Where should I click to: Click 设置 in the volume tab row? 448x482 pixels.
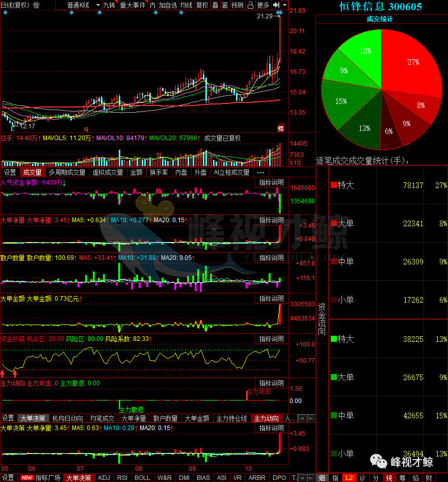point(10,172)
